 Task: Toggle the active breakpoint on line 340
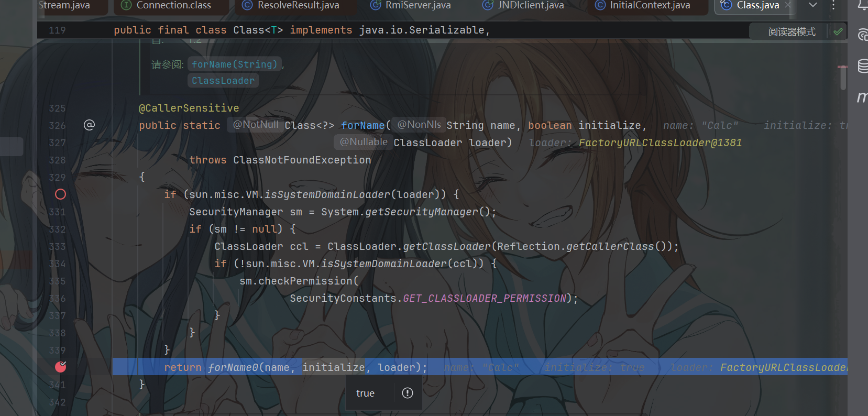tap(61, 367)
